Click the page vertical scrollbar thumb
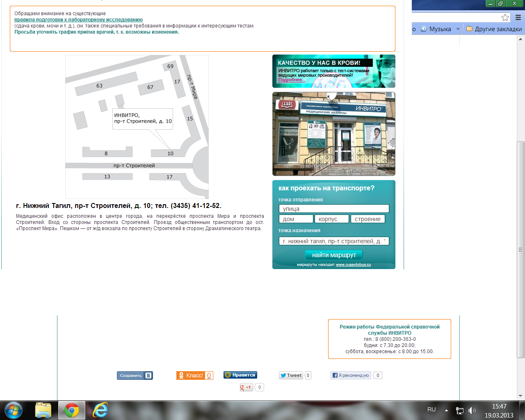 pos(521,249)
